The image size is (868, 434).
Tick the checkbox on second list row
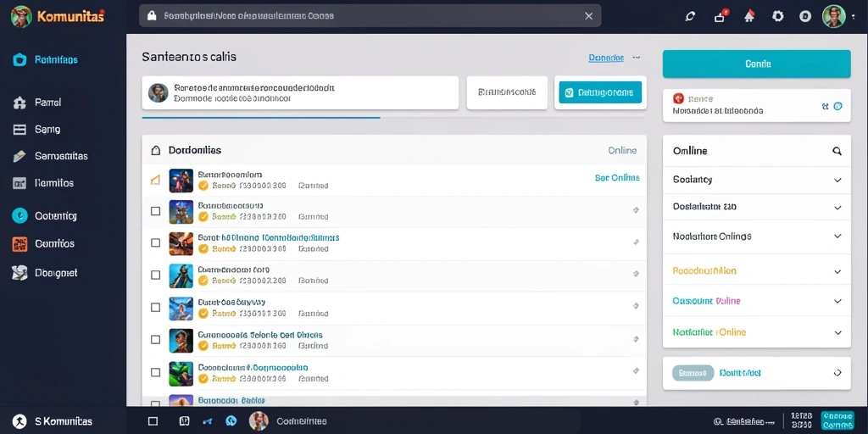(156, 211)
